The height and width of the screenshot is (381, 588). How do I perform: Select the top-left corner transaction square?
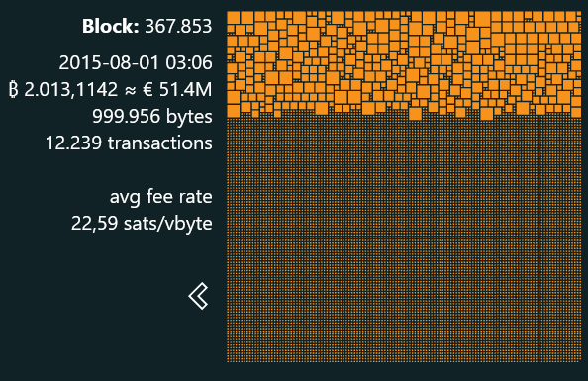click(234, 17)
